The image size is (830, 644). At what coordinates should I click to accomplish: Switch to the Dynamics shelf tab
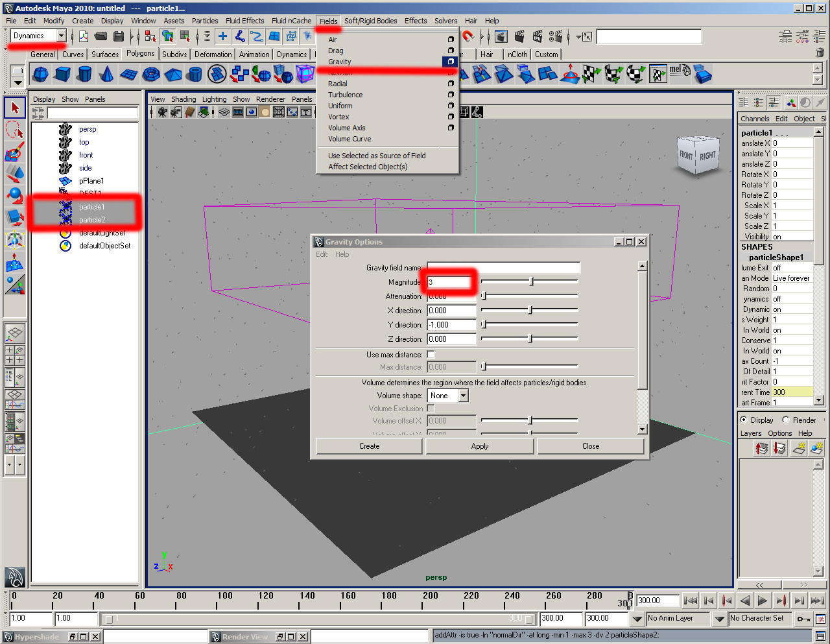pyautogui.click(x=292, y=54)
